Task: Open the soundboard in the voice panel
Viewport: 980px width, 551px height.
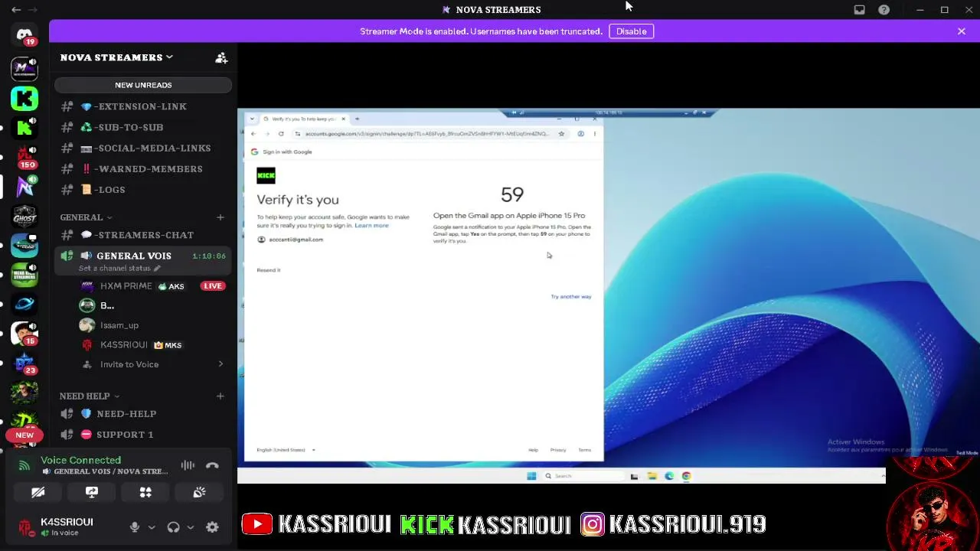Action: pyautogui.click(x=199, y=492)
